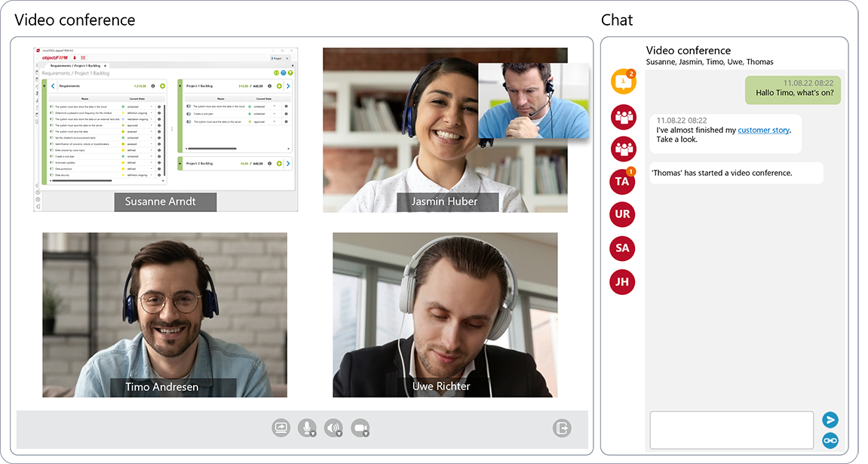
Task: Select the Requirements / Project 1 Backlog tab
Action: [75, 66]
